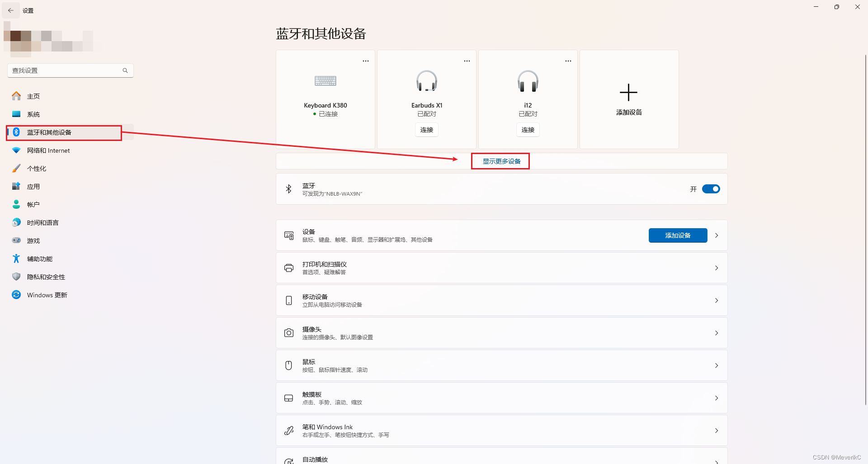
Task: Click the 设备 row devices icon
Action: tap(289, 235)
